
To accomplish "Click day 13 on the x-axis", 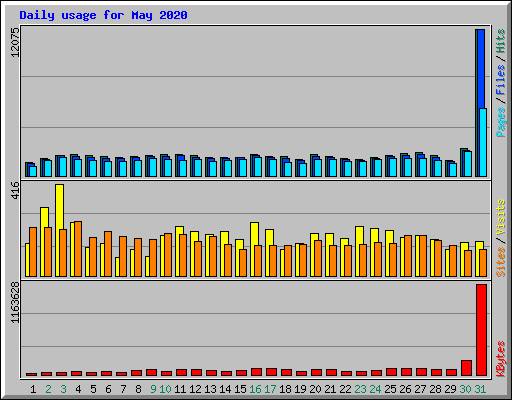I will [210, 389].
